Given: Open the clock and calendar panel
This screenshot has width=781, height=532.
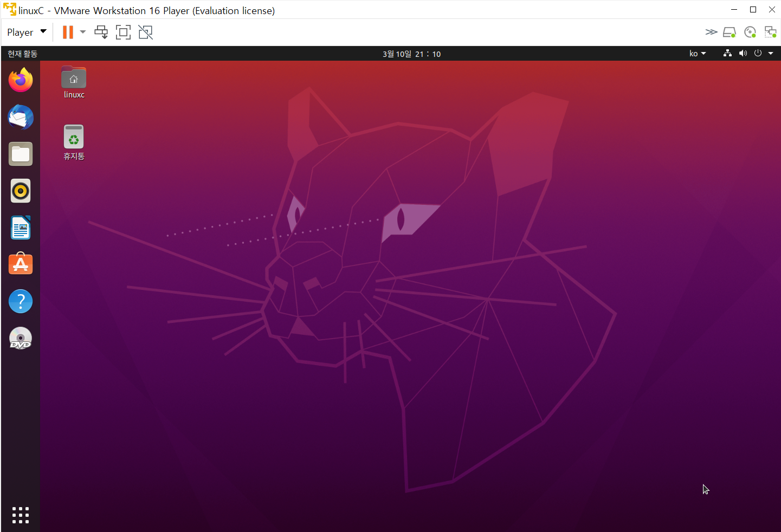Looking at the screenshot, I should click(412, 54).
